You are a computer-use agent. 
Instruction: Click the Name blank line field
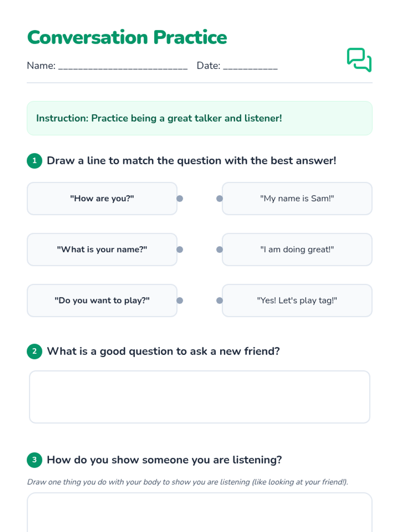(x=123, y=66)
